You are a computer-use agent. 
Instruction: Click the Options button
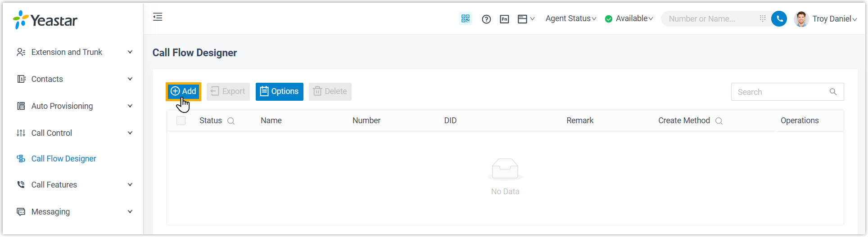(x=279, y=91)
